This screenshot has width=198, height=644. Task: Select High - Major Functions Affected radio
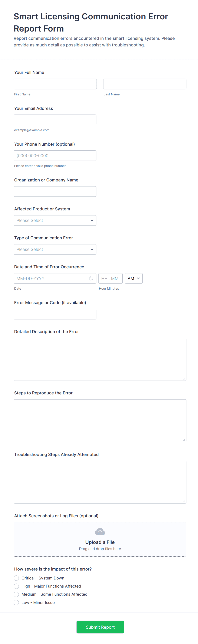16,586
